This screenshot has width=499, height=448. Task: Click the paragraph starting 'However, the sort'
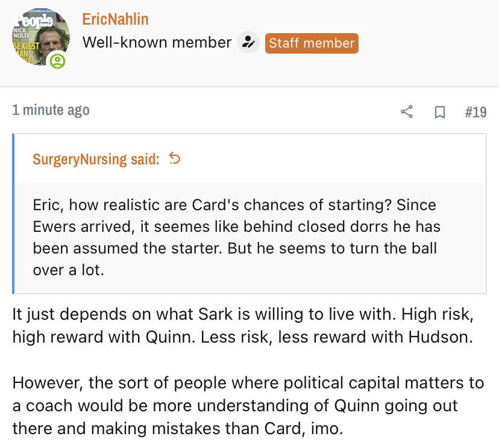pos(248,405)
